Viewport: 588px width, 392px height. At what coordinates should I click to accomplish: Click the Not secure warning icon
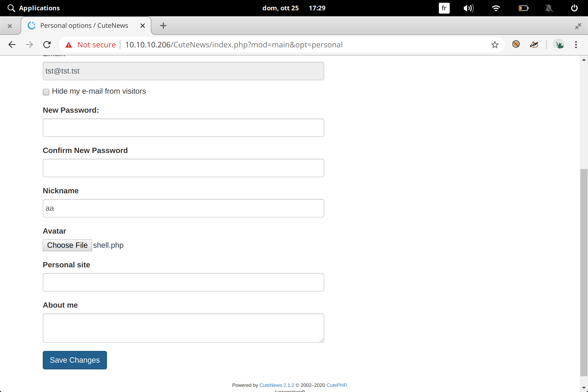(69, 45)
